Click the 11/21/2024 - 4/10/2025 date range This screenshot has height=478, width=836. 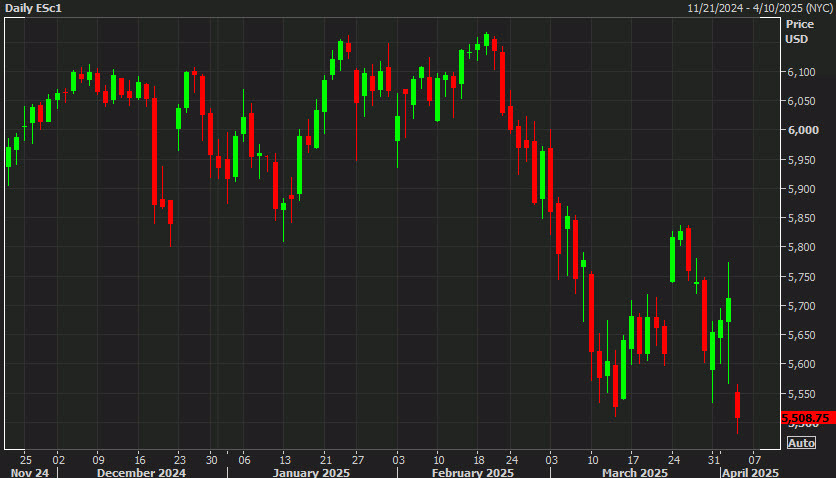[760, 8]
